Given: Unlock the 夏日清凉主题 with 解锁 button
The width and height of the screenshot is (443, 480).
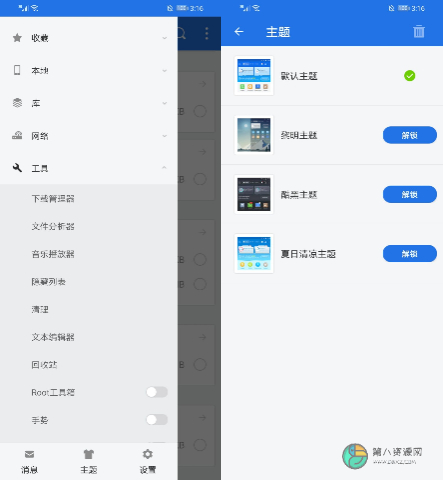Looking at the screenshot, I should (410, 254).
